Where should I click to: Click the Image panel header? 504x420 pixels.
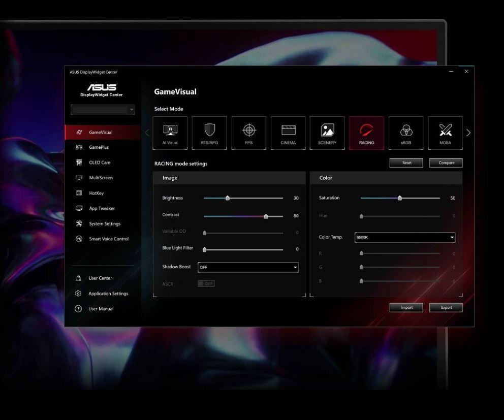pyautogui.click(x=229, y=178)
